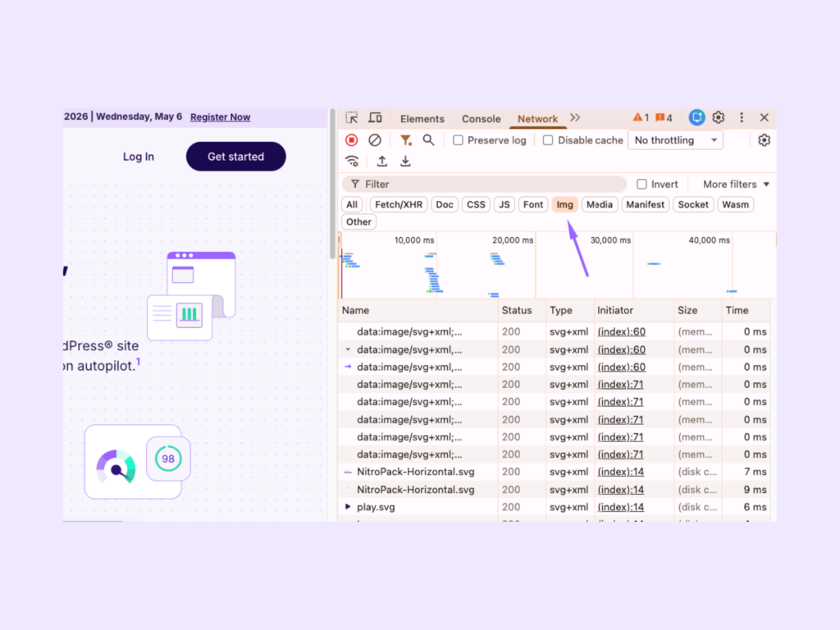Select the JS filter chip

tap(504, 204)
